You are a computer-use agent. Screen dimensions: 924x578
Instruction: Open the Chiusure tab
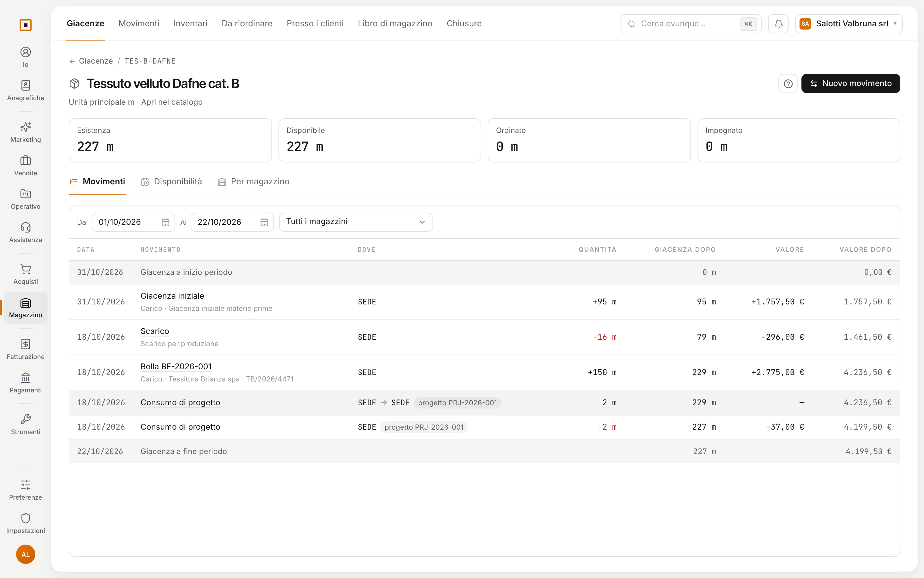(464, 24)
